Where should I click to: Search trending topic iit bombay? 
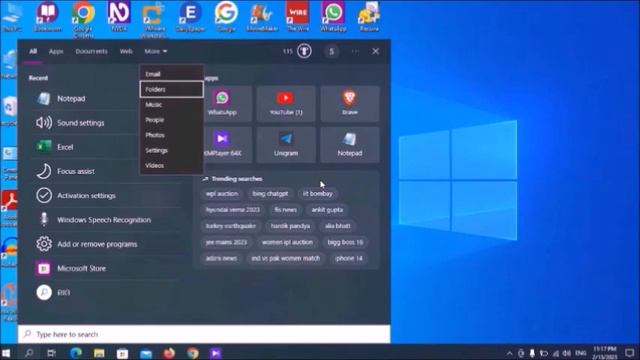318,193
